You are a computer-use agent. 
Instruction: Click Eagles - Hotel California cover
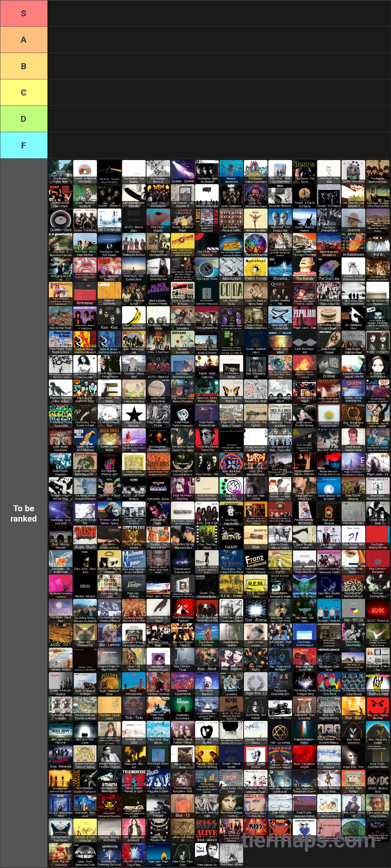207,367
